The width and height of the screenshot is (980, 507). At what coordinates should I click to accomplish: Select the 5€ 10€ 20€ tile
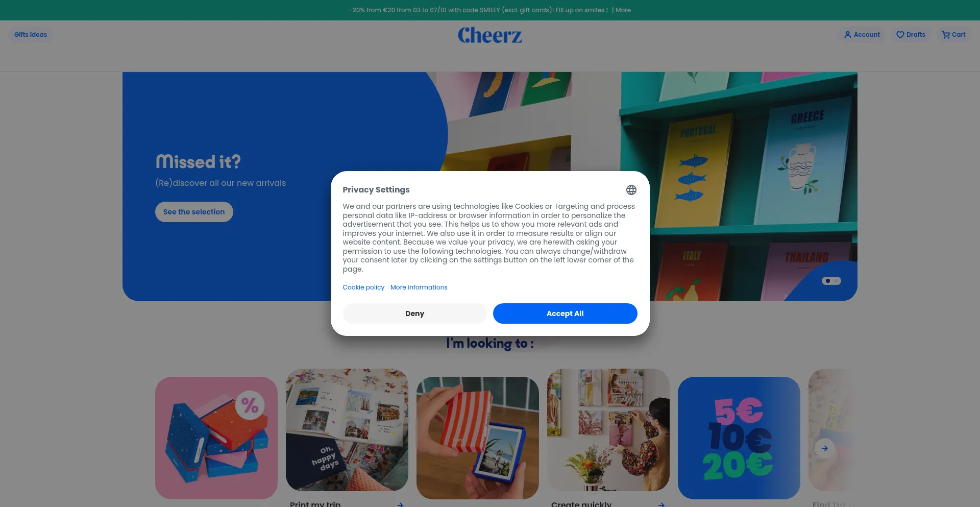739,438
